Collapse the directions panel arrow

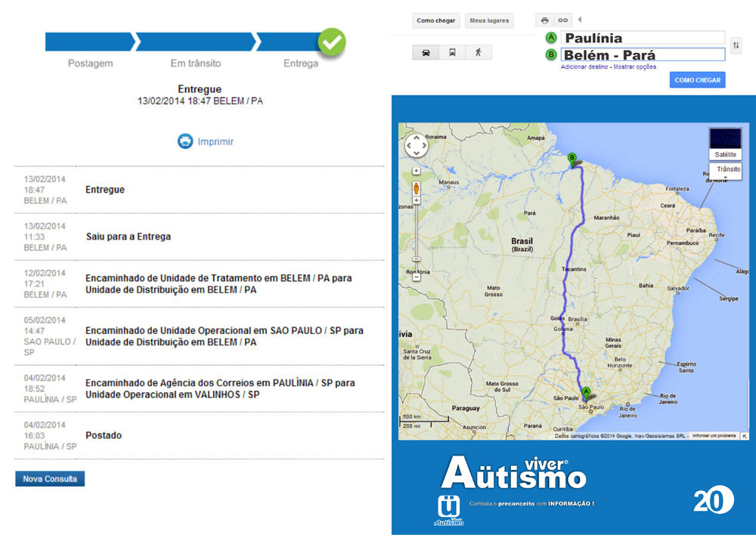click(x=580, y=20)
